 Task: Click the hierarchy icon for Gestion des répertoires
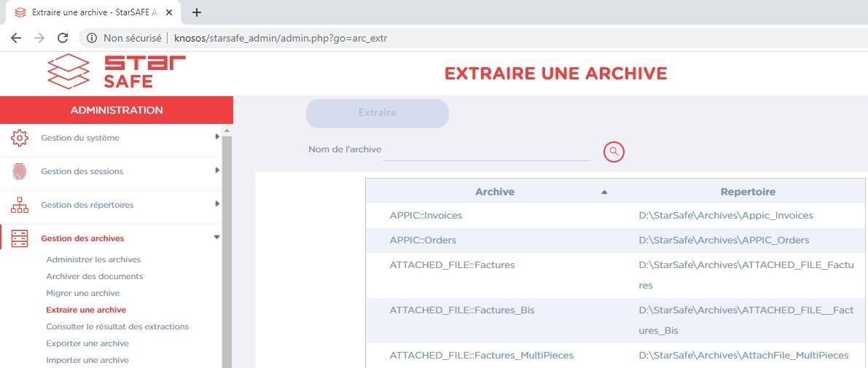pyautogui.click(x=20, y=205)
